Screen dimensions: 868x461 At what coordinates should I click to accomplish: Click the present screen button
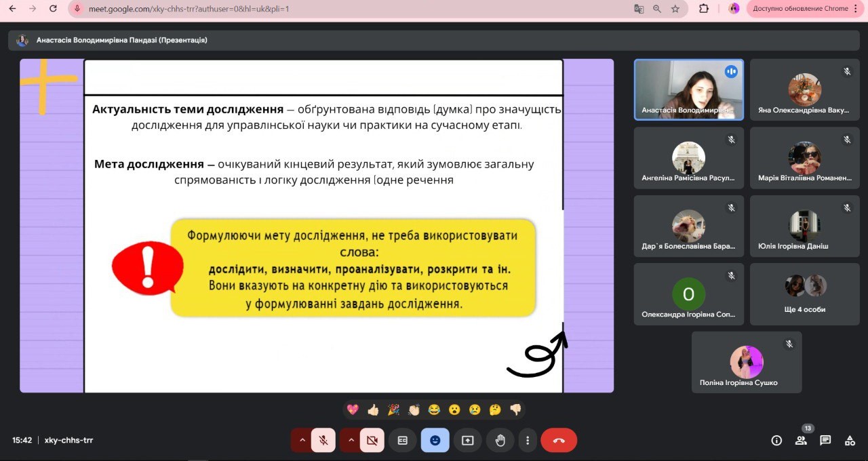(x=467, y=441)
